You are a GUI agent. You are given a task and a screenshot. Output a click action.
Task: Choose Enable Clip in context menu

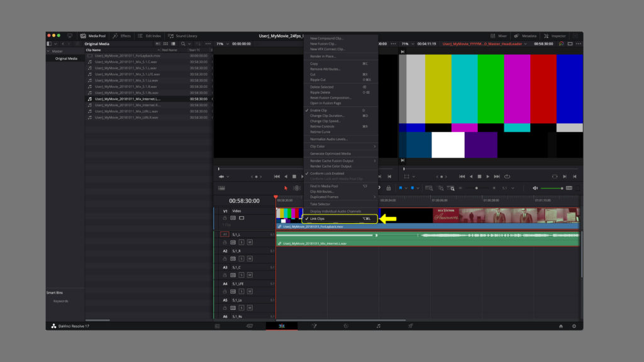[x=340, y=111]
